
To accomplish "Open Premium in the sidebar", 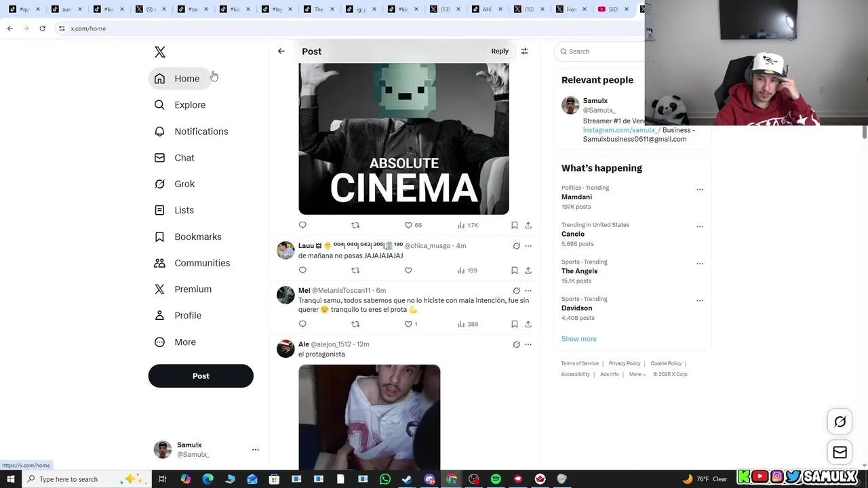I will [x=183, y=289].
